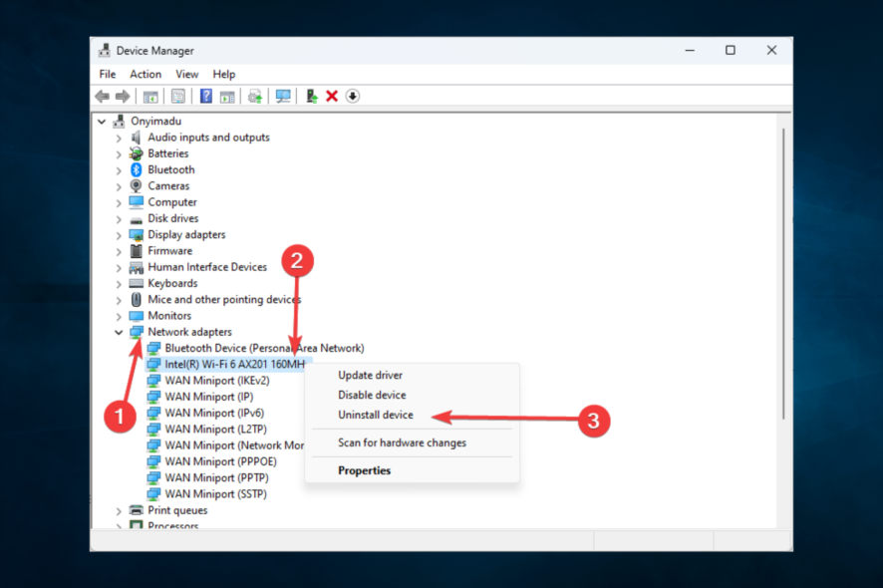
Task: Collapse the Onyimadu root node
Action: pos(102,122)
